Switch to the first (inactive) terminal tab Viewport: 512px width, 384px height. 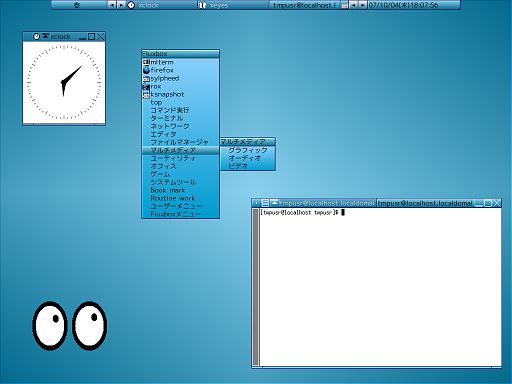327,203
